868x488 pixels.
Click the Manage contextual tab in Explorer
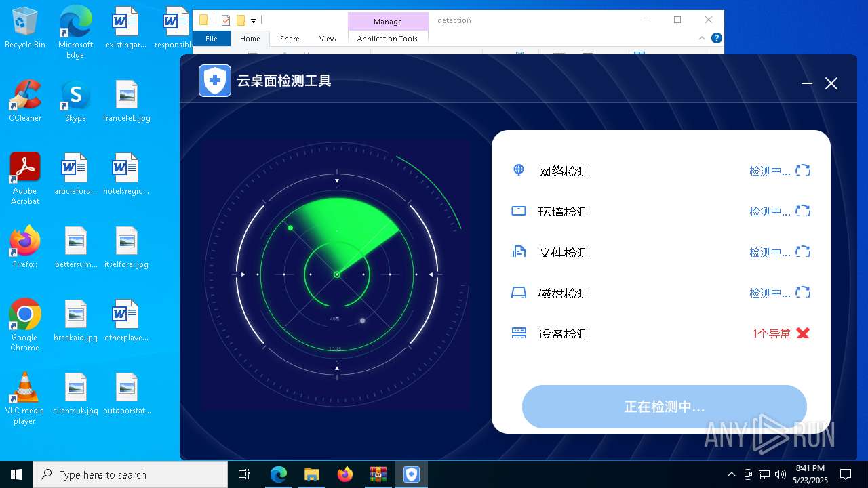(388, 22)
